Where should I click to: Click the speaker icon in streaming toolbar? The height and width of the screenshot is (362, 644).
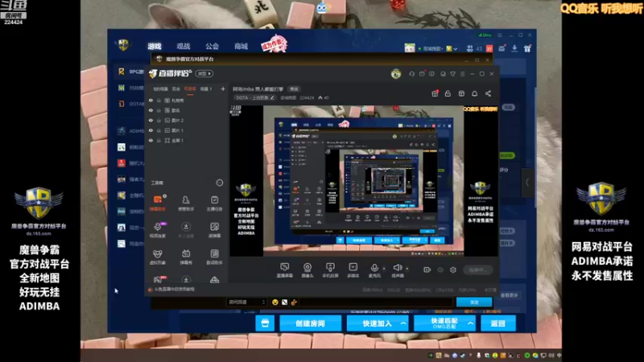tap(397, 268)
